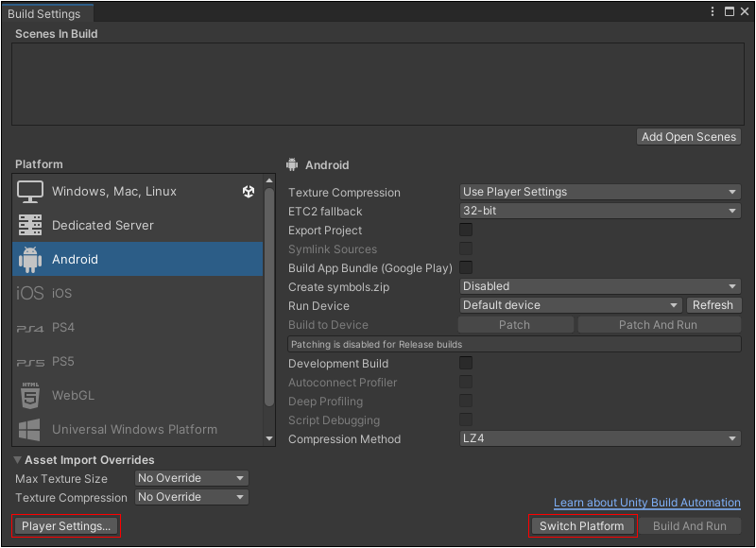Screen dimensions: 756x548
Task: Select Windows, Mac, Linux platform
Action: [137, 192]
